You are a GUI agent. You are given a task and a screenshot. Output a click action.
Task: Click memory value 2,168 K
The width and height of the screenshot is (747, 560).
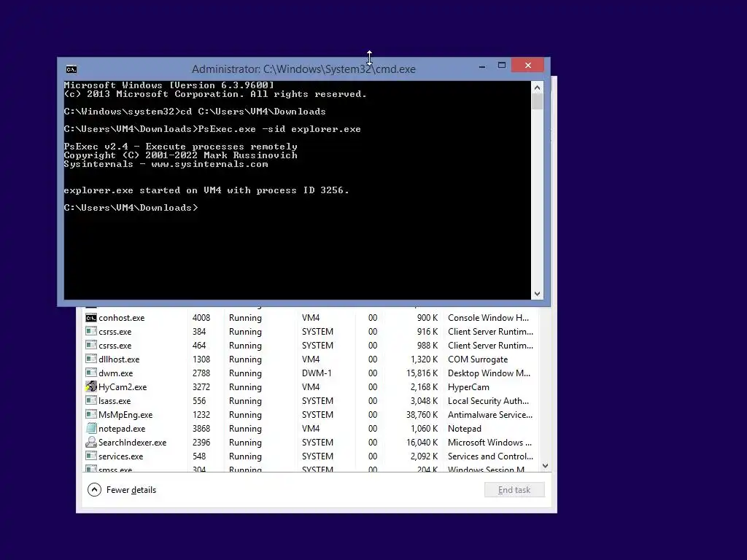pyautogui.click(x=424, y=386)
